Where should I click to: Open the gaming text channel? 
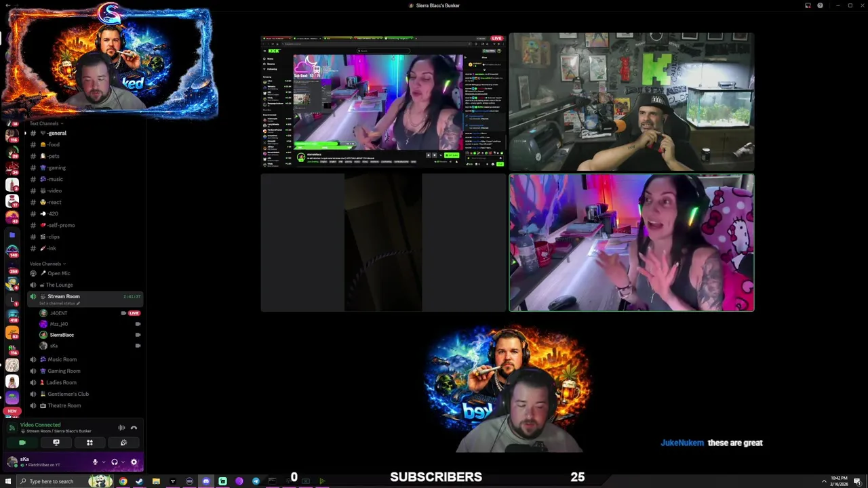pyautogui.click(x=85, y=167)
